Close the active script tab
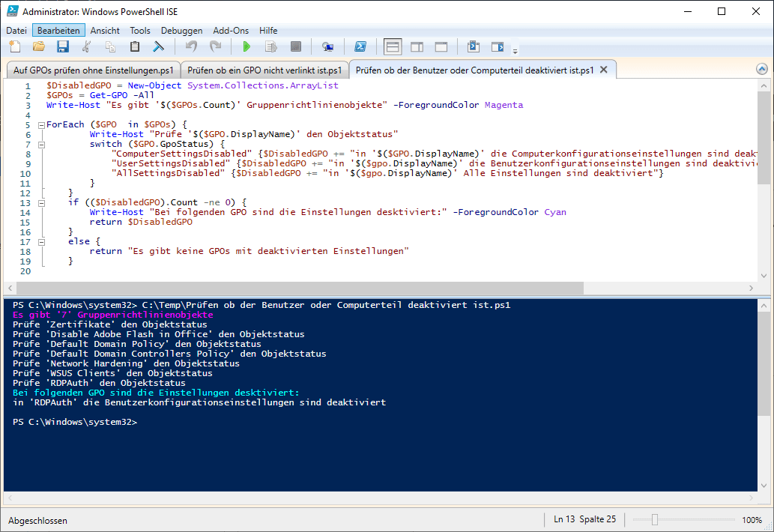This screenshot has height=532, width=774. (x=603, y=70)
